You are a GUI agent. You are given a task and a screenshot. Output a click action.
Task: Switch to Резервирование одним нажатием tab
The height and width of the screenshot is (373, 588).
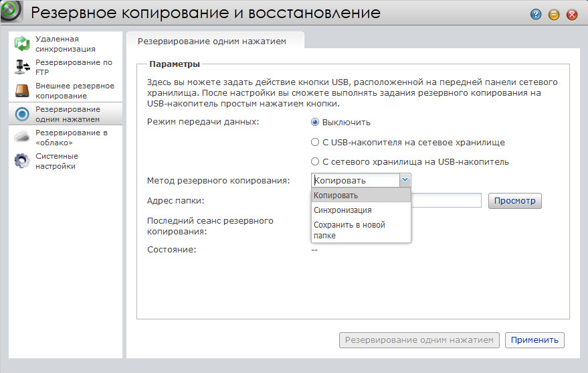tap(211, 42)
